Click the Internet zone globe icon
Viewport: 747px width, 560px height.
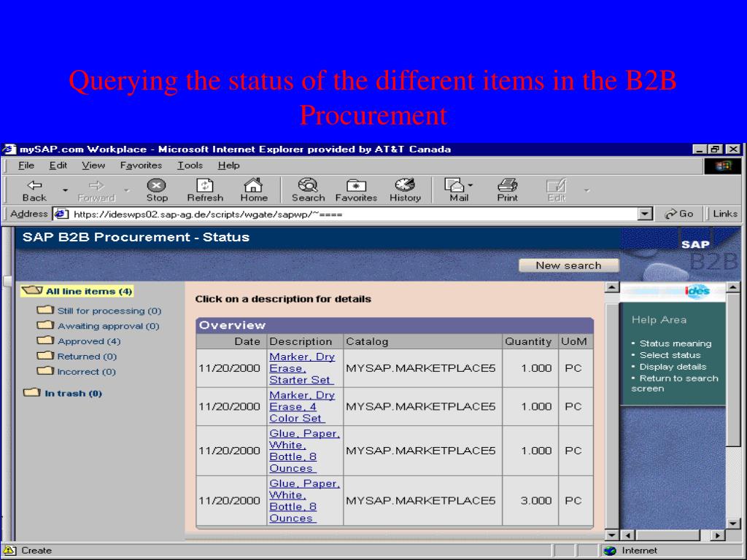611,551
